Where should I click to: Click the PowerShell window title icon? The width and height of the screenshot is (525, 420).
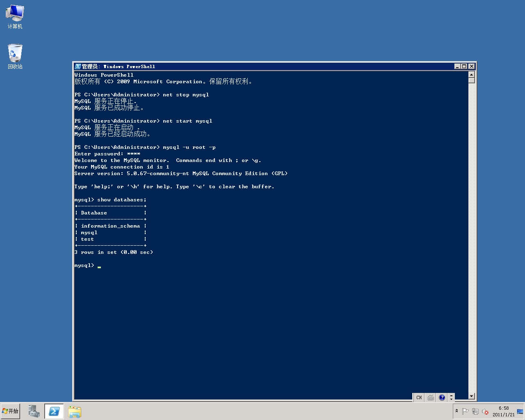point(78,66)
